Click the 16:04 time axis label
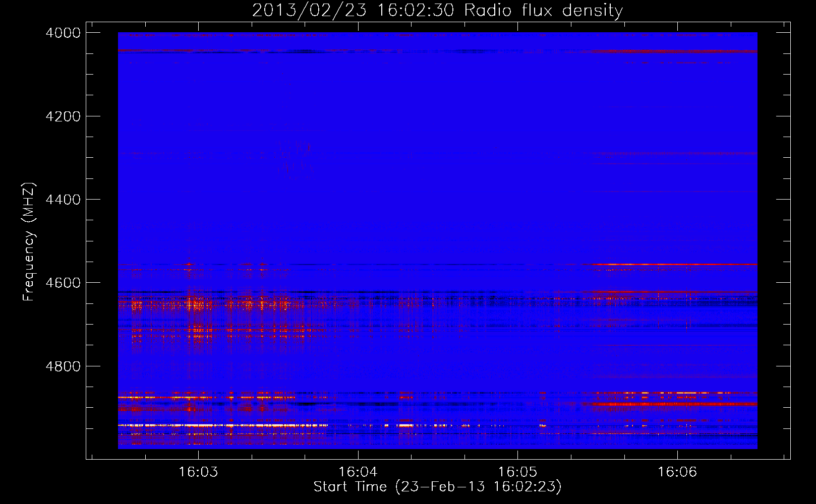 [358, 472]
